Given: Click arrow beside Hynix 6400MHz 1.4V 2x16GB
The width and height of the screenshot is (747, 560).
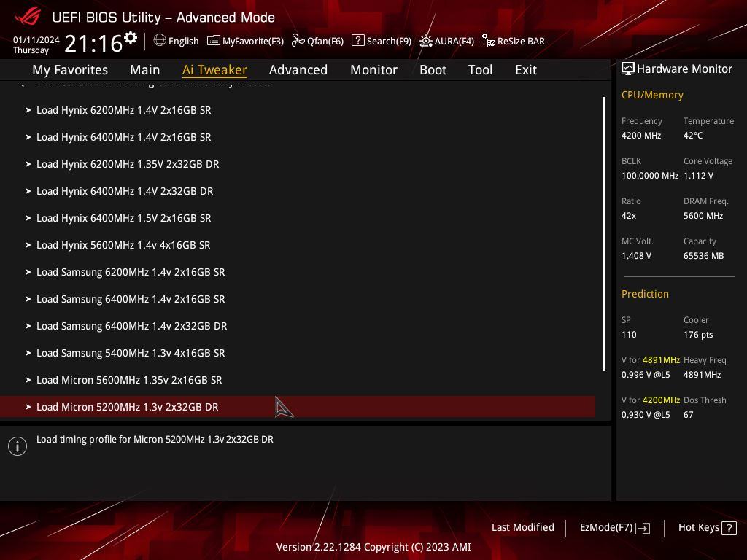Looking at the screenshot, I should (28, 137).
